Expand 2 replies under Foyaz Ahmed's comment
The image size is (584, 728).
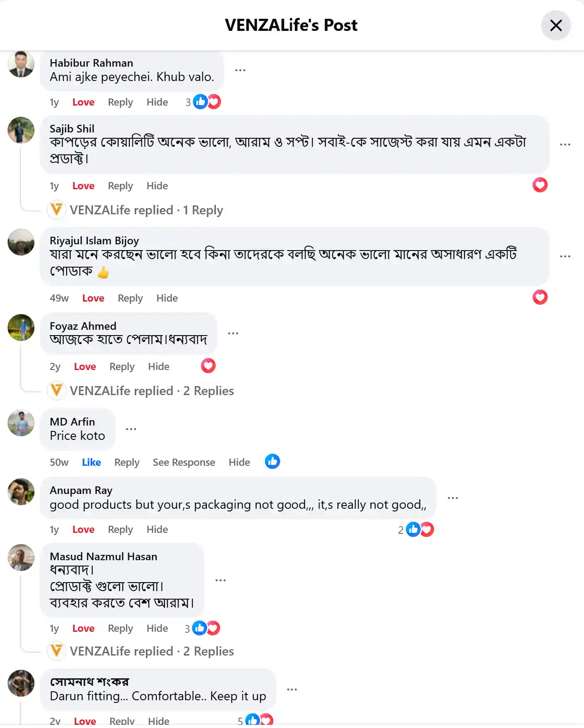coord(151,391)
